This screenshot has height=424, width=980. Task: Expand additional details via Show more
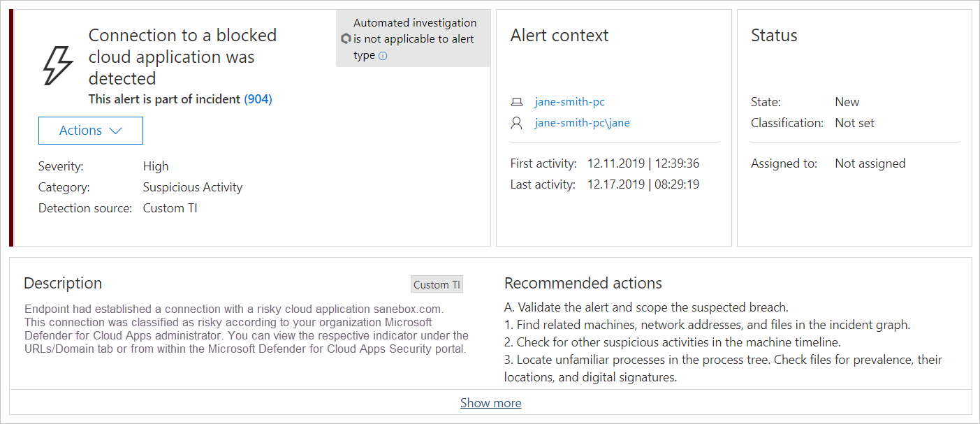490,402
